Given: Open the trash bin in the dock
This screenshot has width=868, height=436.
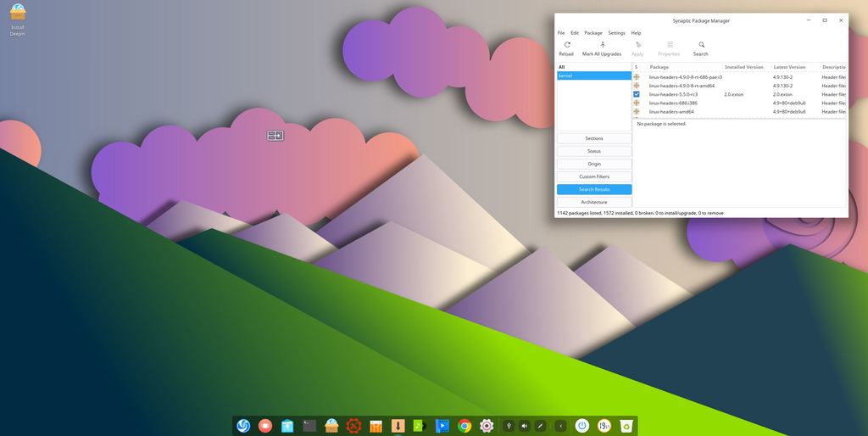Looking at the screenshot, I should (626, 426).
